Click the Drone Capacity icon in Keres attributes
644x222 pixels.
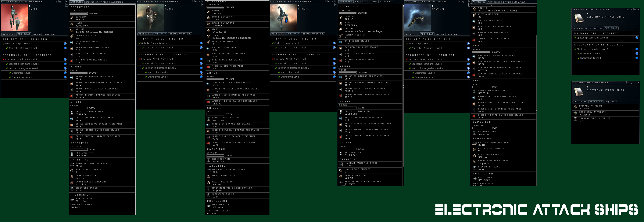[x=208, y=18]
